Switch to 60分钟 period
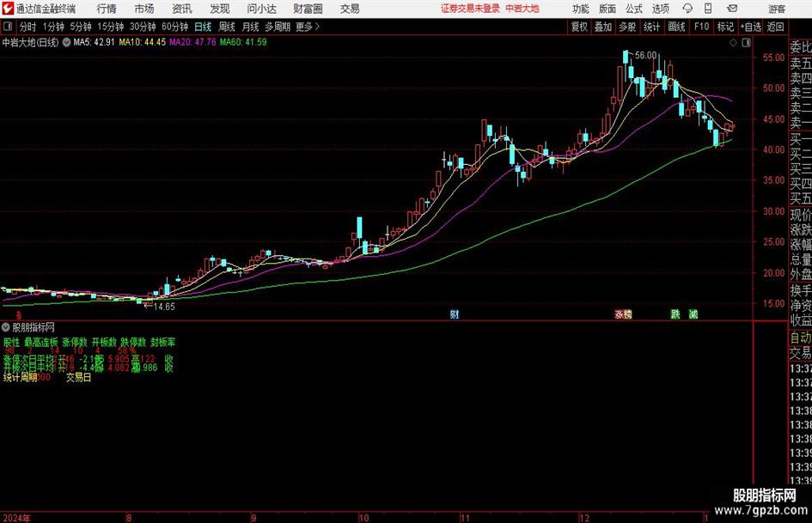Screen dimensions: 812x523 (x=174, y=27)
